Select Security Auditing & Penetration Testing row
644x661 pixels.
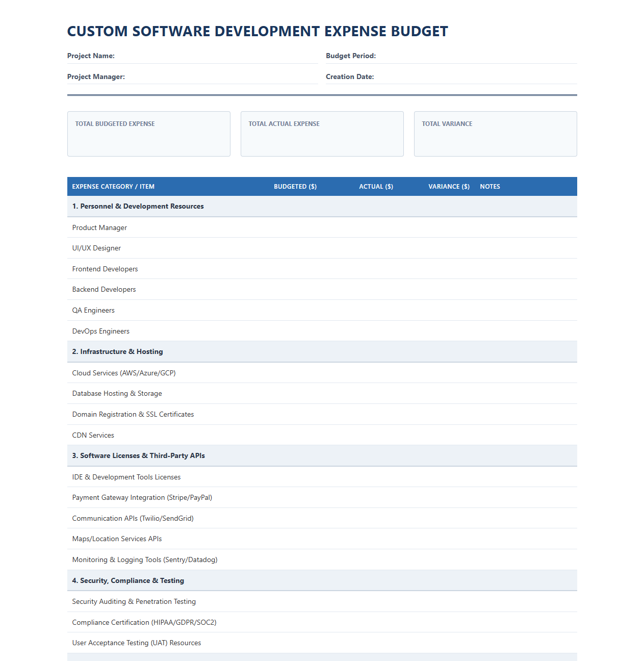click(x=322, y=602)
